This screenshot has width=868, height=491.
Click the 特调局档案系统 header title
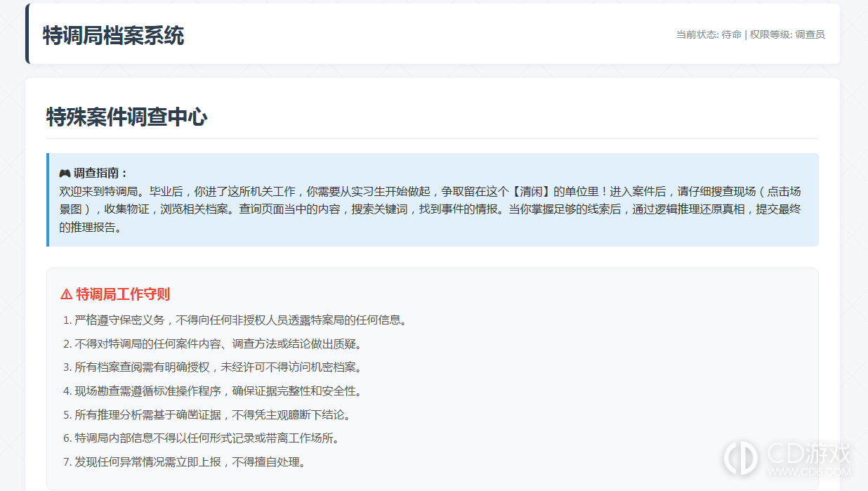point(113,35)
